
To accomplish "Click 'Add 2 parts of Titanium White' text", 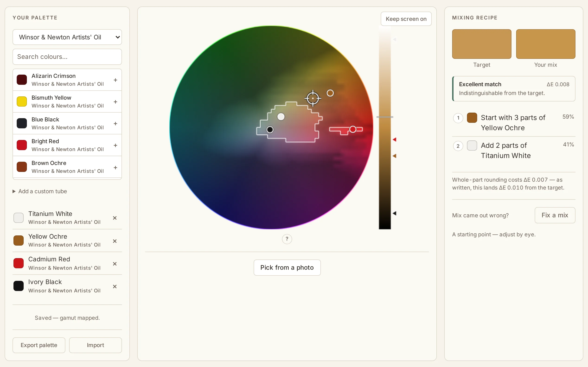I will coord(506,151).
